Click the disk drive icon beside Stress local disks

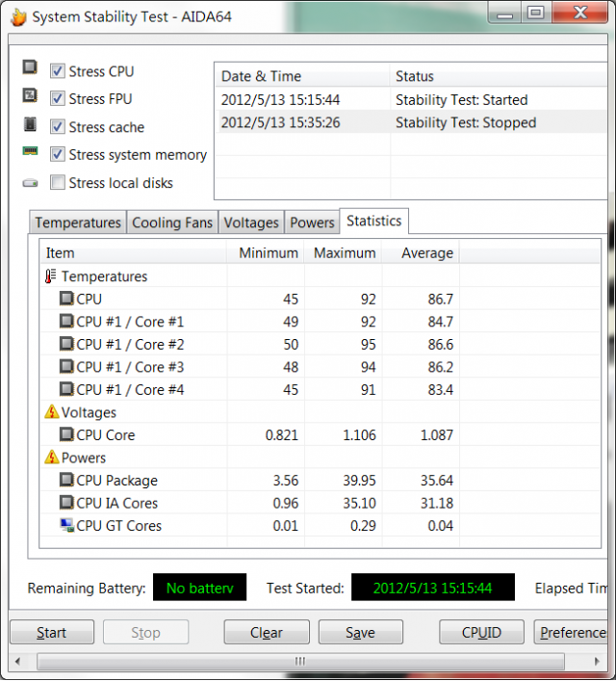pyautogui.click(x=30, y=183)
